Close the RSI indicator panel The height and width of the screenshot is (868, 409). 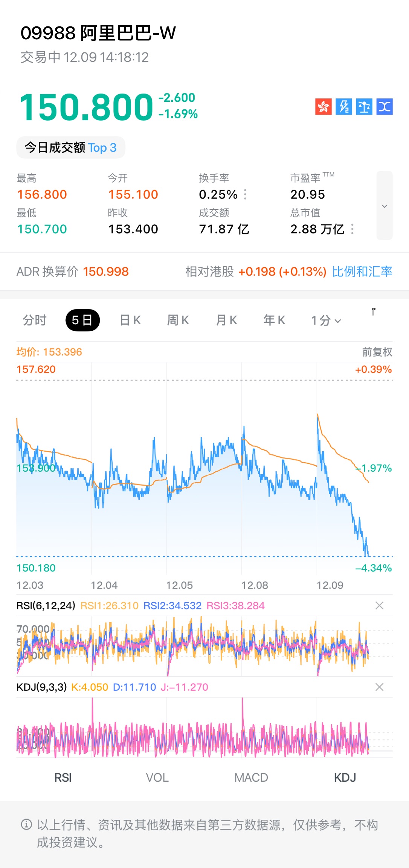pyautogui.click(x=379, y=606)
